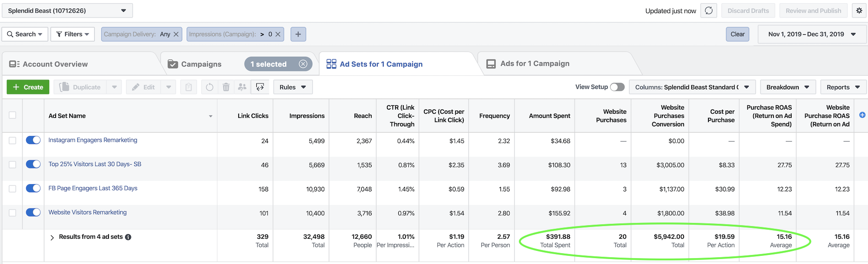
Task: Turn off the Instagram Engagers Remarketing toggle
Action: [33, 140]
